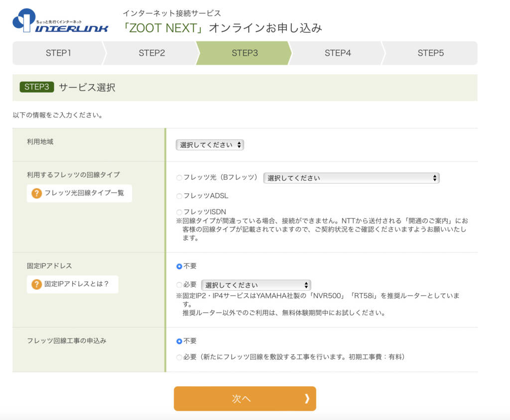The height and width of the screenshot is (420, 510).
Task: Choose 不要 for フレッツ回線工事の申込み
Action: tap(179, 341)
